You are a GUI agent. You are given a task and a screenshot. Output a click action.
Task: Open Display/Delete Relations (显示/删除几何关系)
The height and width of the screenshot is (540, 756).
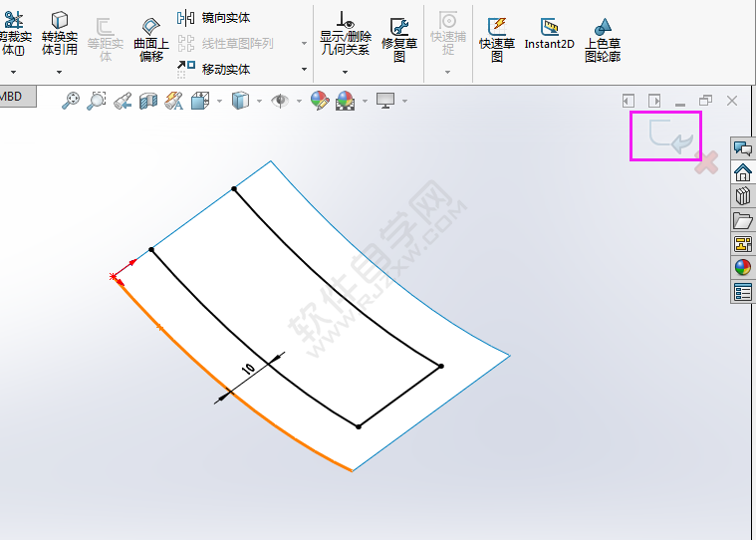346,33
